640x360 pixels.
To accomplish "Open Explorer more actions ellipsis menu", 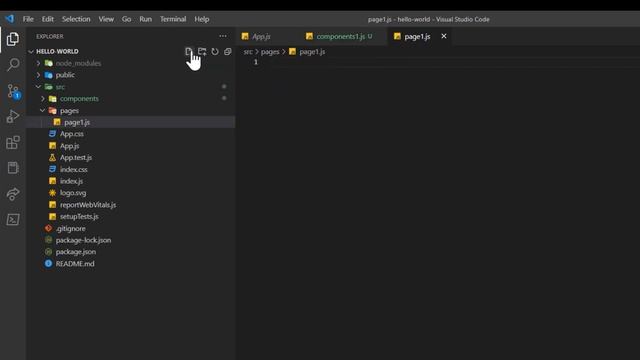I will (x=223, y=36).
